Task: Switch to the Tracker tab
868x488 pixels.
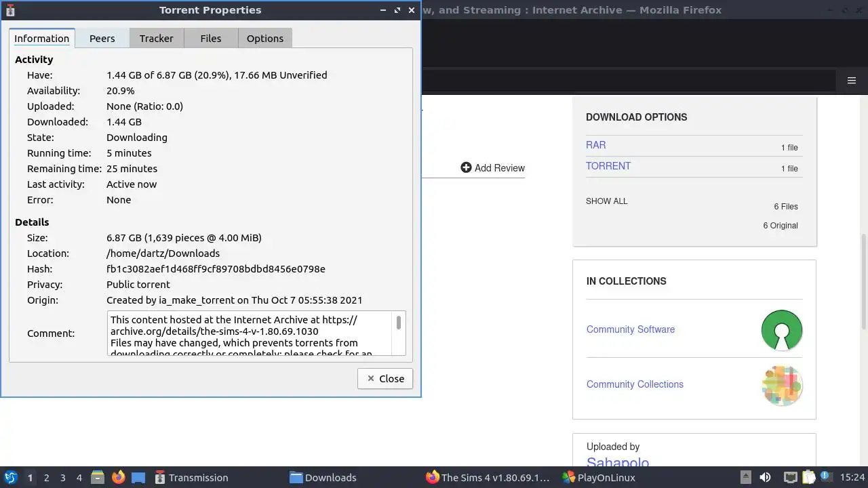Action: tap(157, 38)
